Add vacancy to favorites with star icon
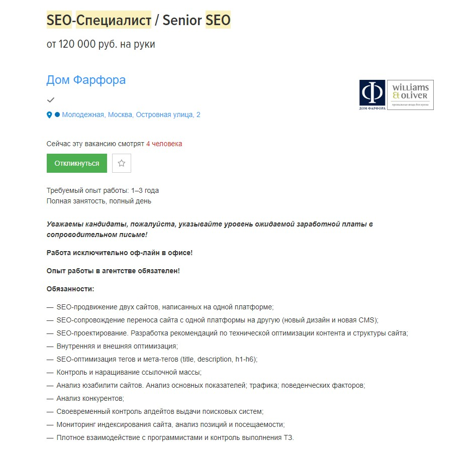This screenshot has height=449, width=476. tap(122, 163)
